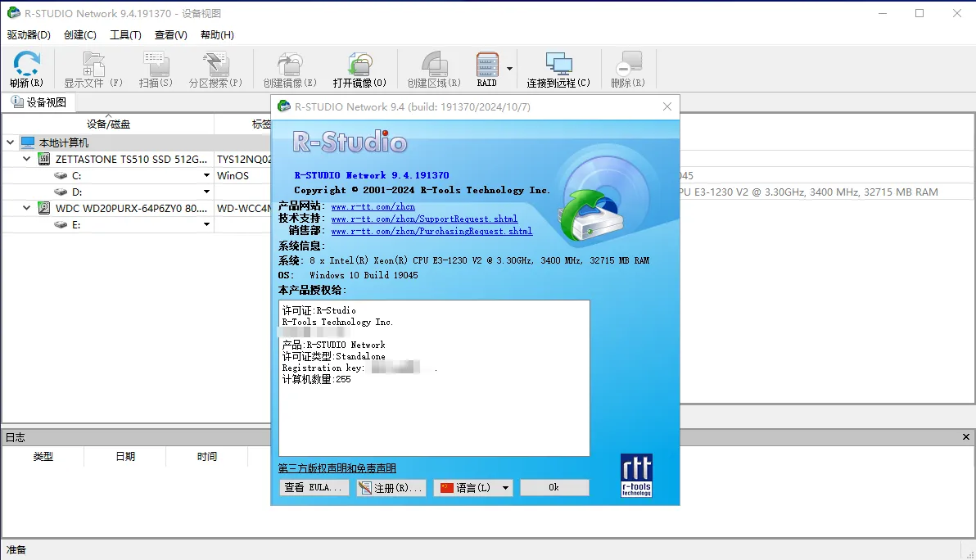Open the 查看(V) menu
The height and width of the screenshot is (560, 976).
coord(171,35)
